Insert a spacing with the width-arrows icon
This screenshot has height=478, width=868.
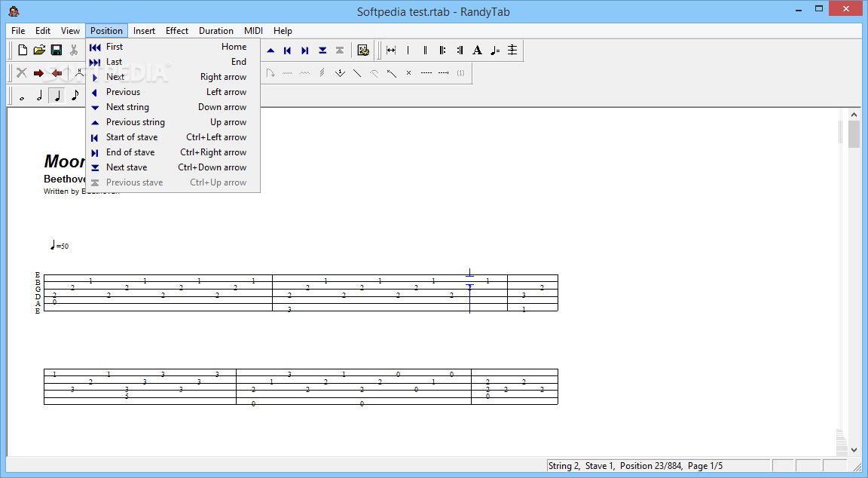391,51
